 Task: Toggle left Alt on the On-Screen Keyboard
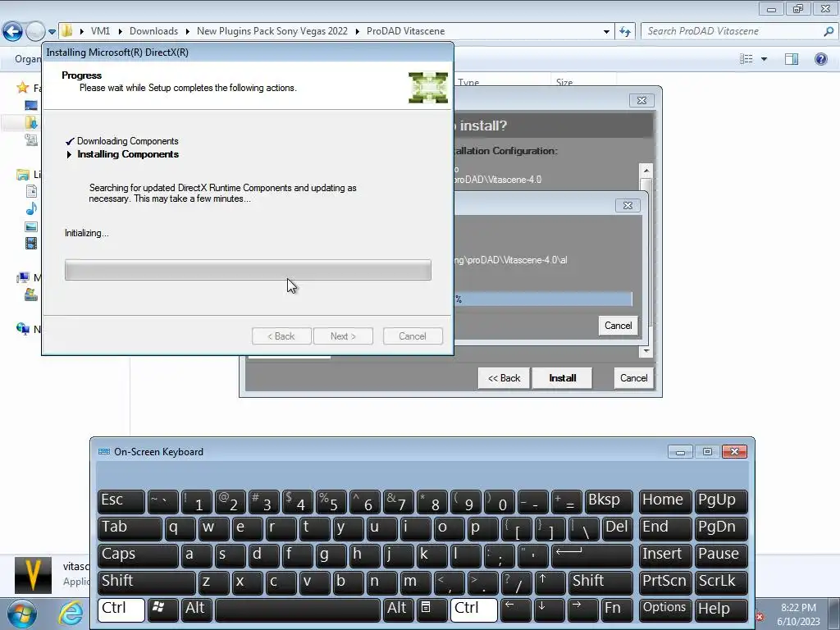tap(196, 609)
